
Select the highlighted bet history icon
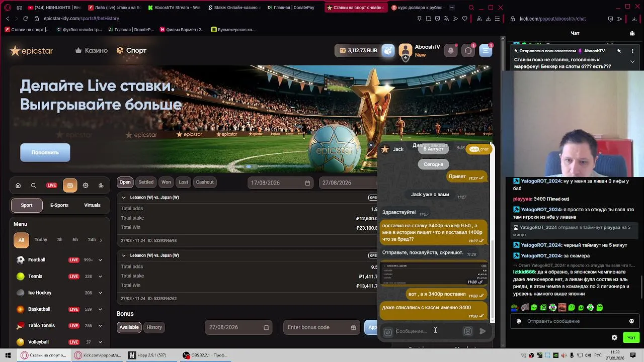click(70, 186)
